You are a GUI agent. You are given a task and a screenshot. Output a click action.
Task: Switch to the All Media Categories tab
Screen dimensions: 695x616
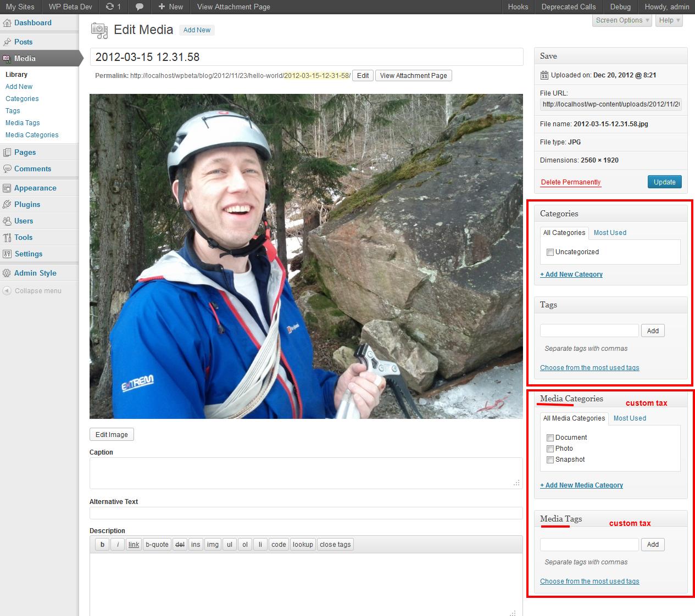coord(574,418)
